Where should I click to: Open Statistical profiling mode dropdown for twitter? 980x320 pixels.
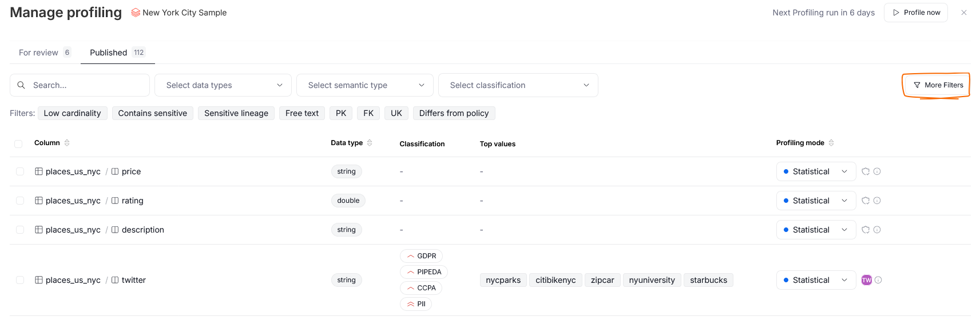point(816,280)
